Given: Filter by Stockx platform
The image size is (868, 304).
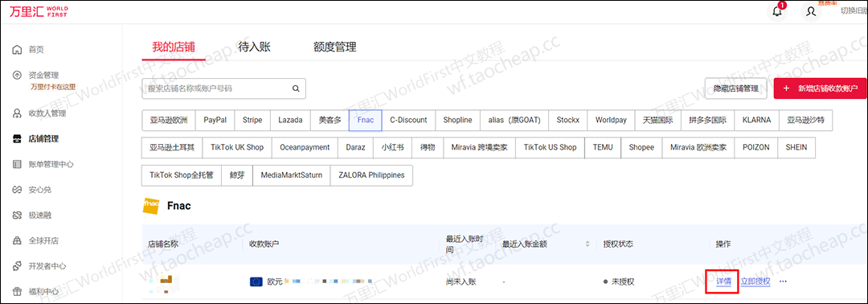Looking at the screenshot, I should coord(568,120).
